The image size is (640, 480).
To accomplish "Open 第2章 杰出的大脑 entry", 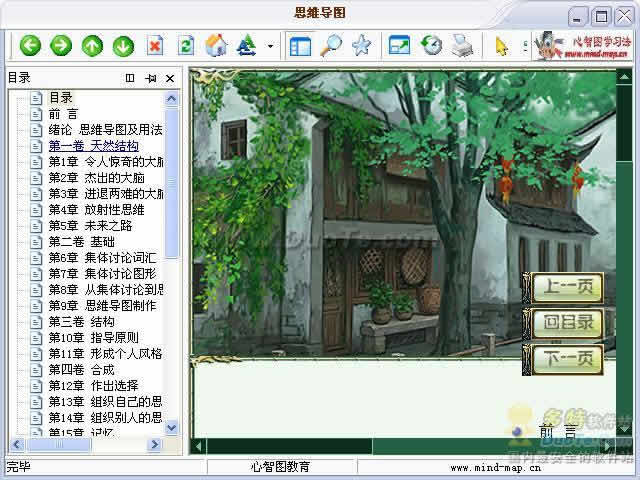I will click(x=96, y=178).
